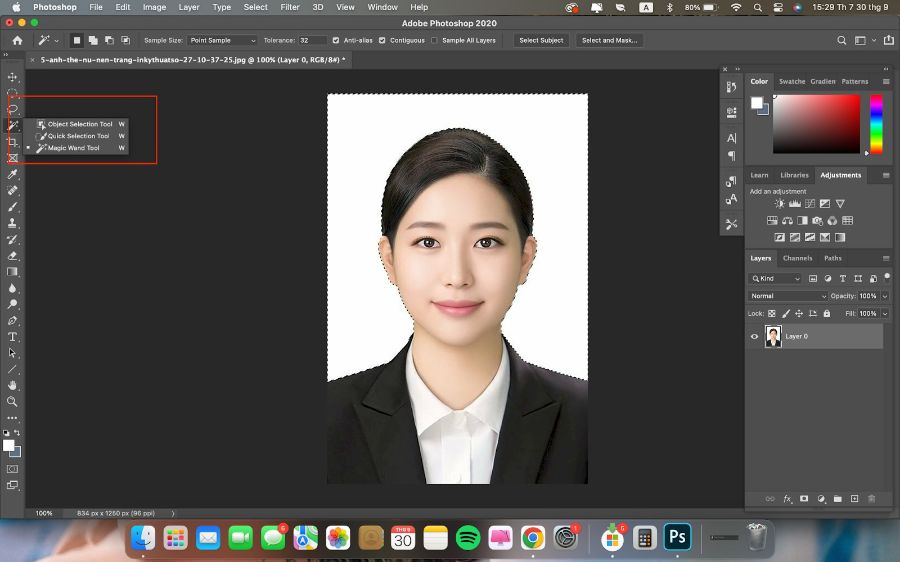Open the History panel icon
Viewport: 900px width, 562px height.
click(731, 87)
